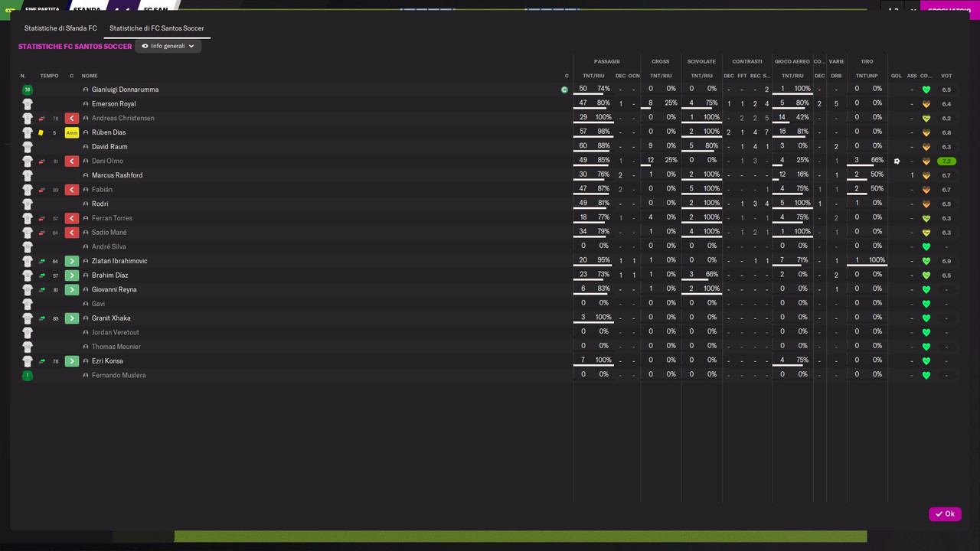Screen dimensions: 980x551
Task: Click goal ball icon in Dani Olmo row
Action: [897, 161]
